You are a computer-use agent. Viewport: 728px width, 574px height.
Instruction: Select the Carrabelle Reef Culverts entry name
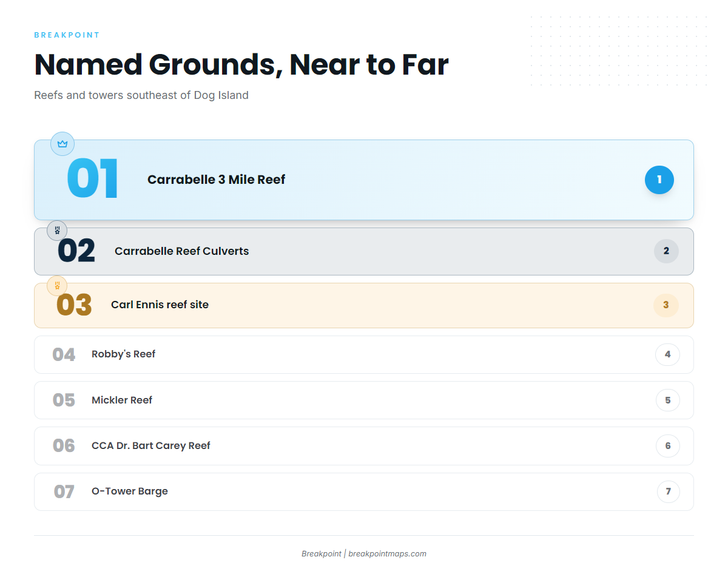[x=181, y=251]
